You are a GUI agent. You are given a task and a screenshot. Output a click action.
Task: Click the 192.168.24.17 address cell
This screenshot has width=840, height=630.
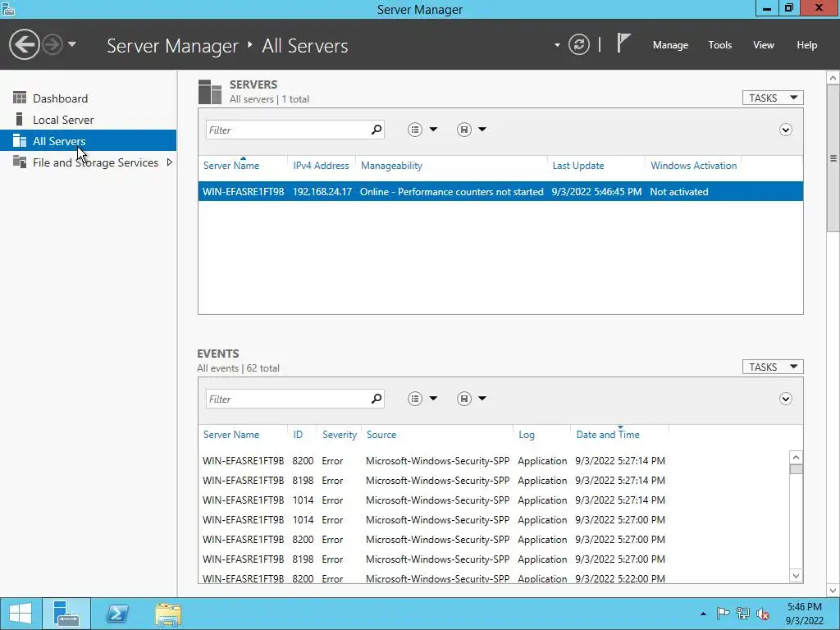pyautogui.click(x=322, y=192)
